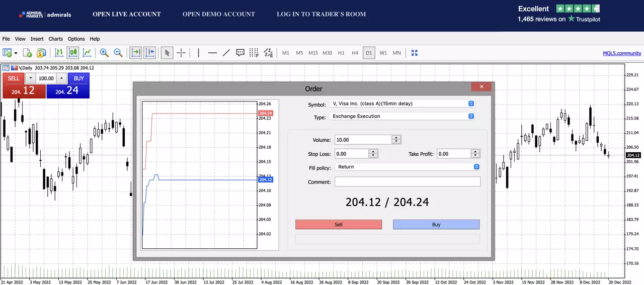Select the text label comment tool
This screenshot has width=644, height=285.
tap(240, 53)
